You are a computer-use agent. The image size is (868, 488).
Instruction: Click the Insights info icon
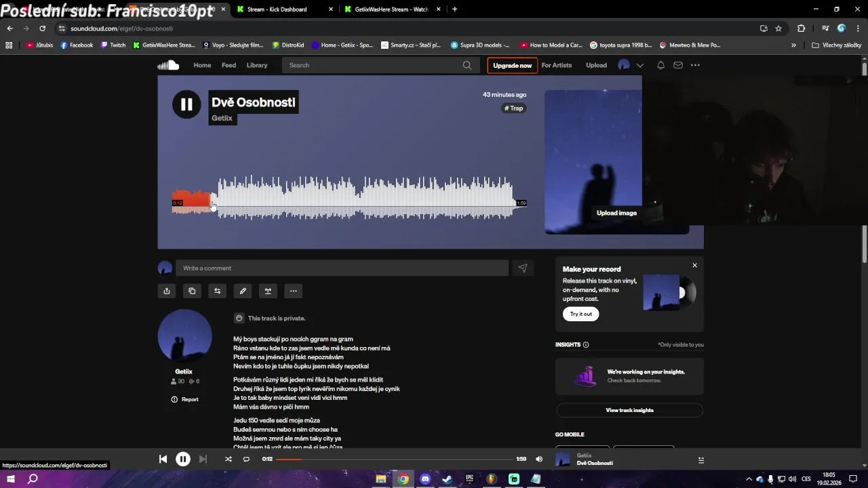[586, 344]
